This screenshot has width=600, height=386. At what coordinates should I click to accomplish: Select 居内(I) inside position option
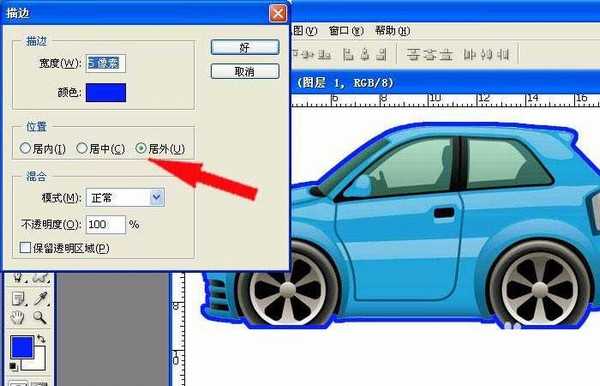pos(42,148)
